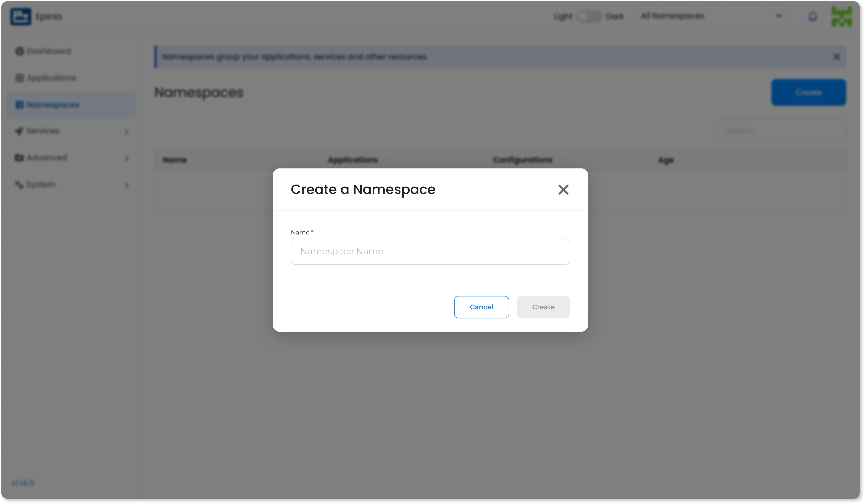Click the dialog's Create button
865x504 pixels.
543,307
